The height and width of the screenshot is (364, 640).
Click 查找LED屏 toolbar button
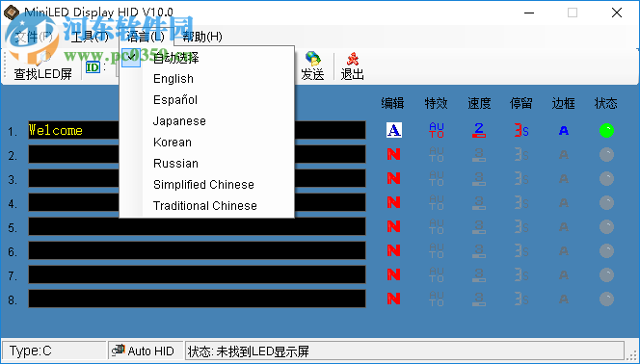click(x=42, y=66)
